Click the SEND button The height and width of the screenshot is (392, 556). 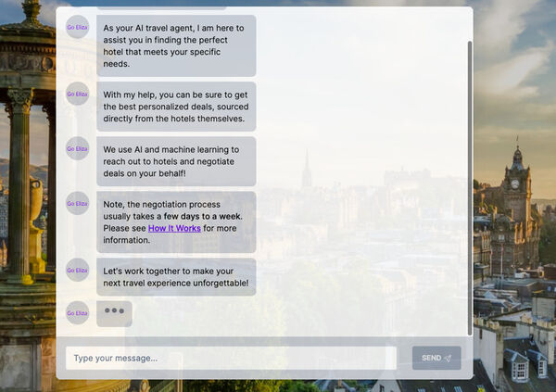pyautogui.click(x=436, y=358)
